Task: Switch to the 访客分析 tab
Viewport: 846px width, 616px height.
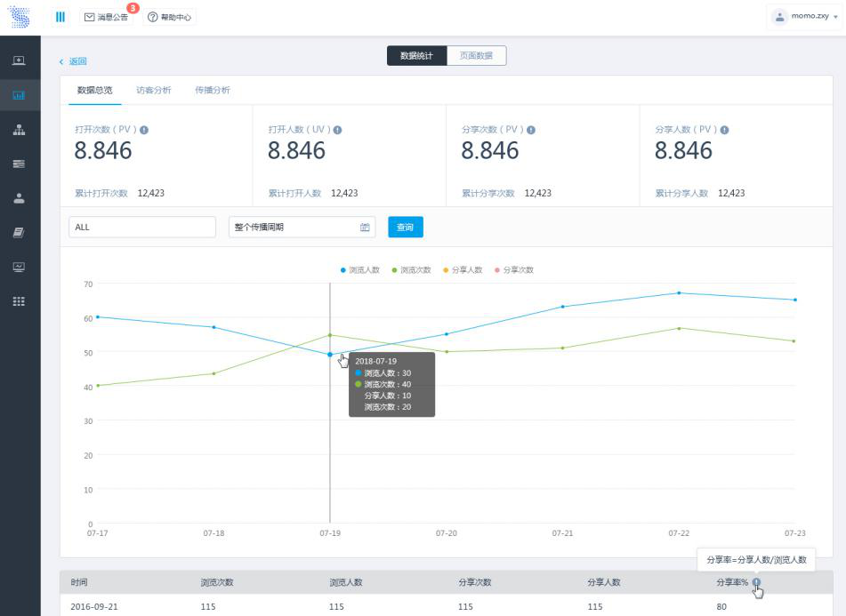Action: point(153,90)
